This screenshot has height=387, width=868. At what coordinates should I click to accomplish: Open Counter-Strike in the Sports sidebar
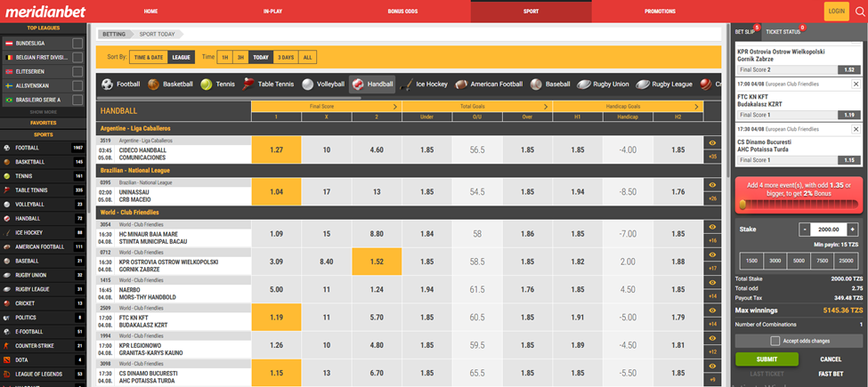[44, 345]
